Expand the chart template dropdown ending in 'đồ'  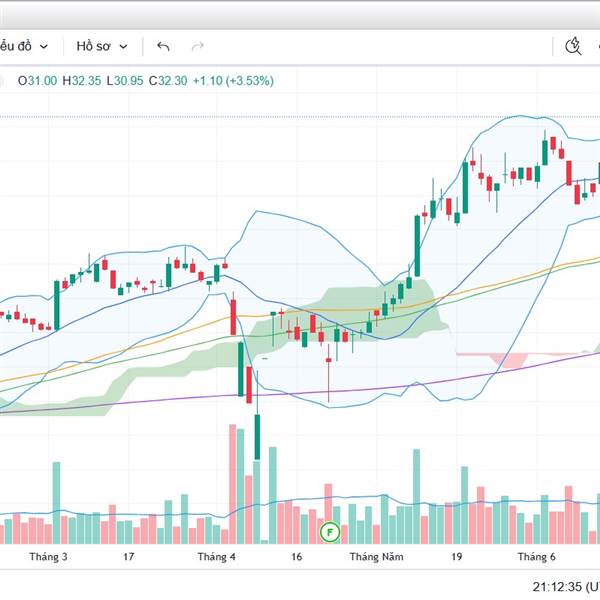(x=24, y=46)
